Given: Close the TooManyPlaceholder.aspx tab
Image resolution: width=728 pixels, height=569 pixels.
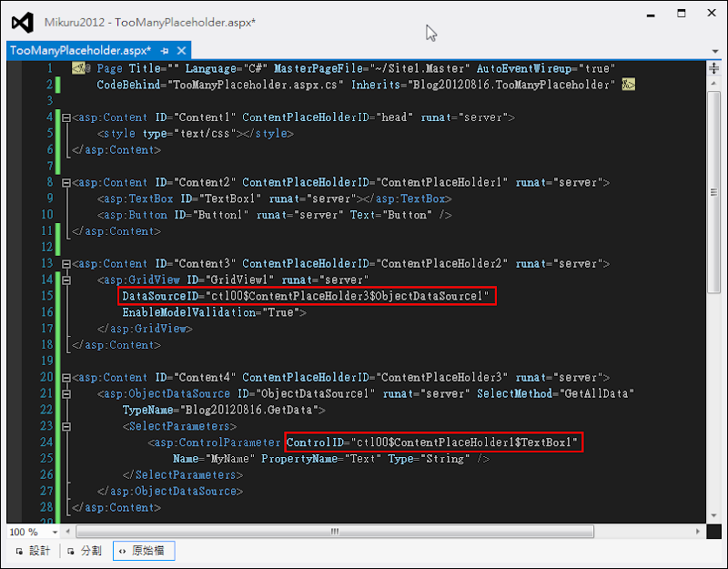Looking at the screenshot, I should click(181, 50).
